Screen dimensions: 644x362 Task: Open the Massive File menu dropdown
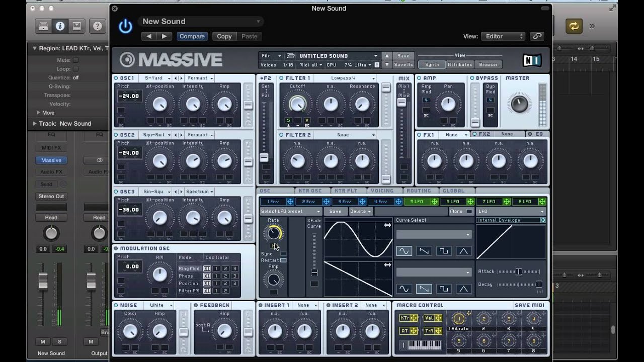coord(271,56)
